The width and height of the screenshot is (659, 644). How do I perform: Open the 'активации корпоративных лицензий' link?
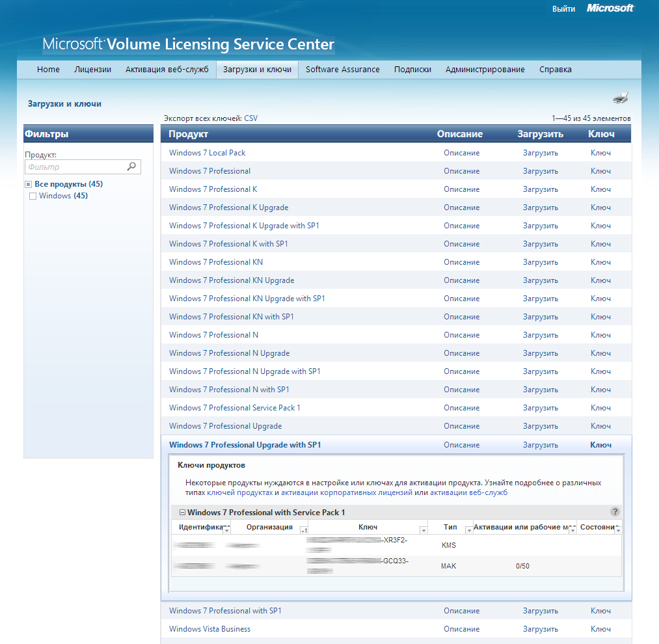pyautogui.click(x=347, y=492)
